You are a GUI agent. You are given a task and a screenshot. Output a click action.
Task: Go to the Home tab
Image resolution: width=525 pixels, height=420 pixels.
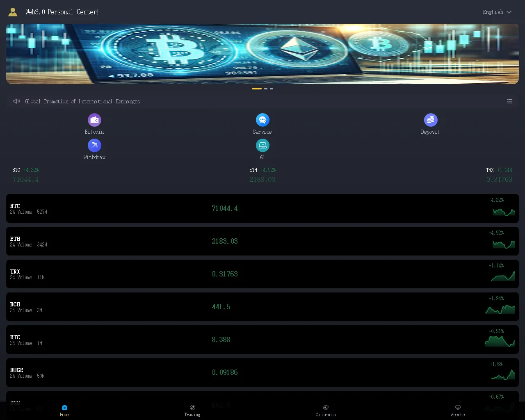point(64,411)
